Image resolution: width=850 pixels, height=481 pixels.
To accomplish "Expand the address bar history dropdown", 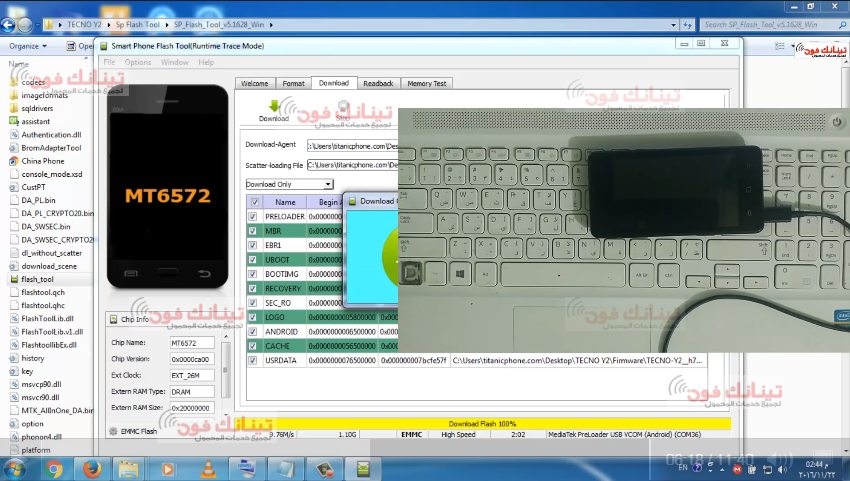I will point(673,25).
